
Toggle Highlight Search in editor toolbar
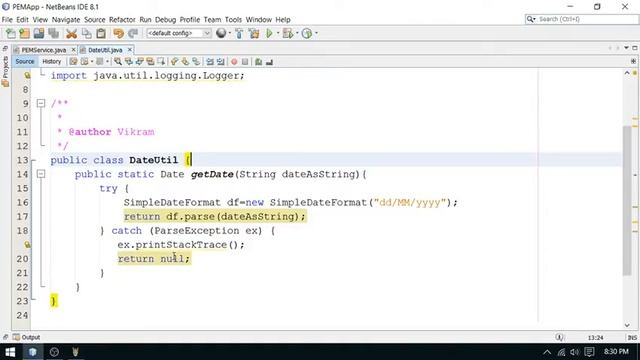coord(151,62)
